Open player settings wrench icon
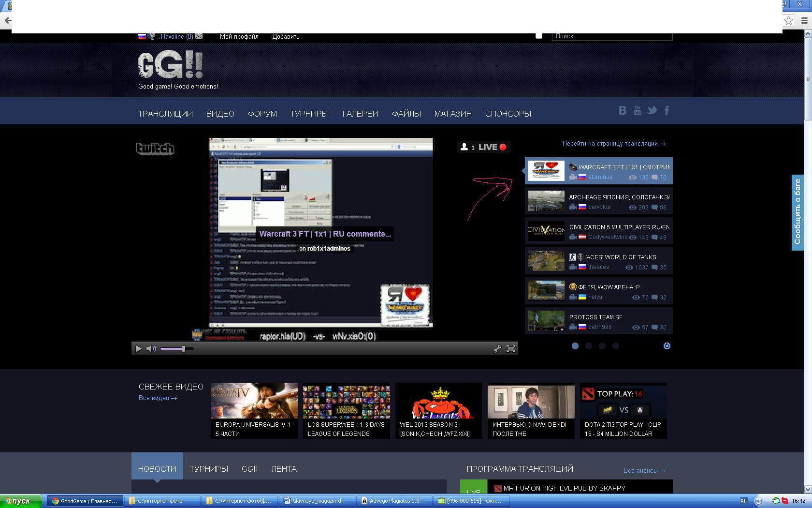 pos(497,348)
